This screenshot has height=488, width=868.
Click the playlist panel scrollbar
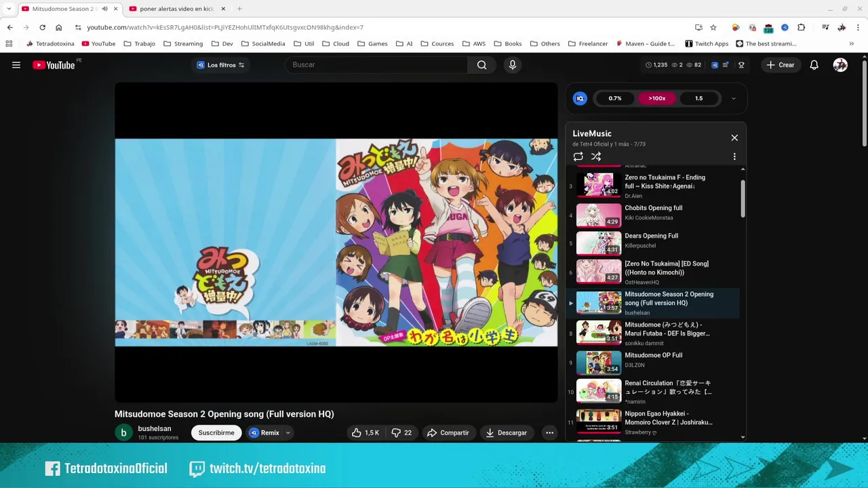pyautogui.click(x=743, y=199)
